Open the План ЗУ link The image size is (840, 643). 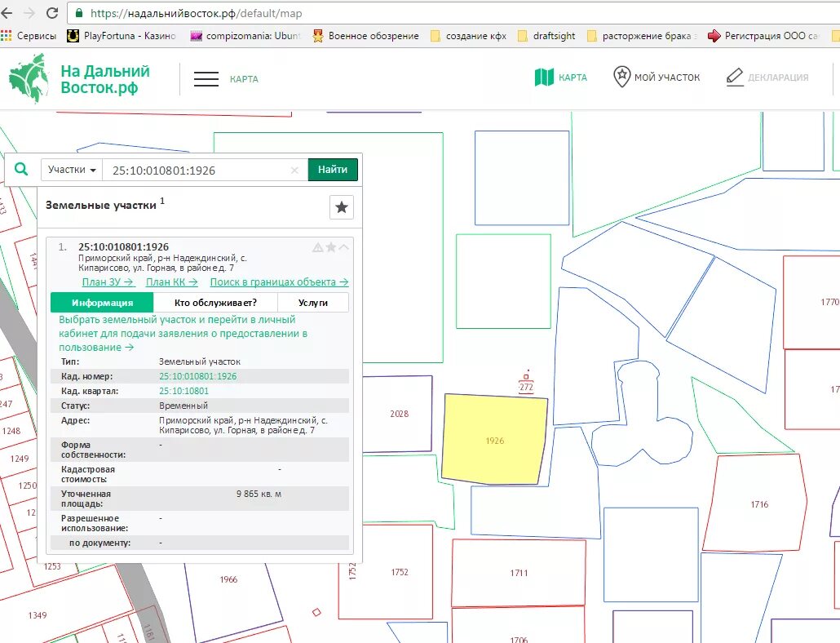pyautogui.click(x=108, y=282)
